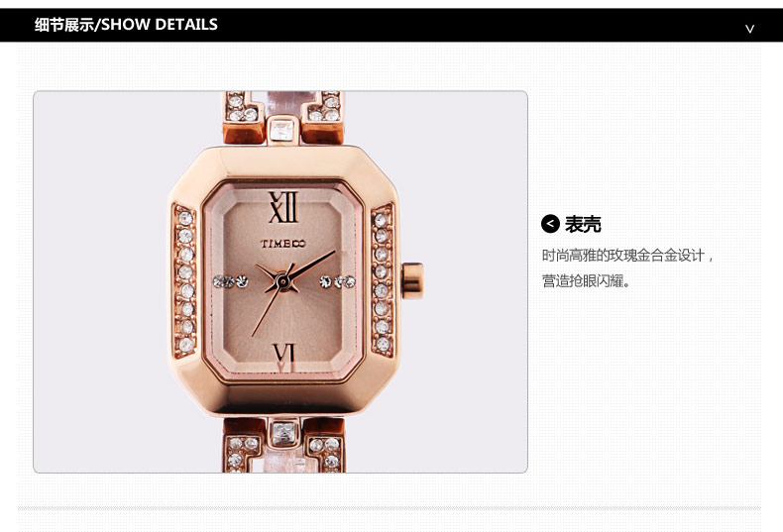The height and width of the screenshot is (532, 783).
Task: Click the 表壳 heading text
Action: click(583, 224)
